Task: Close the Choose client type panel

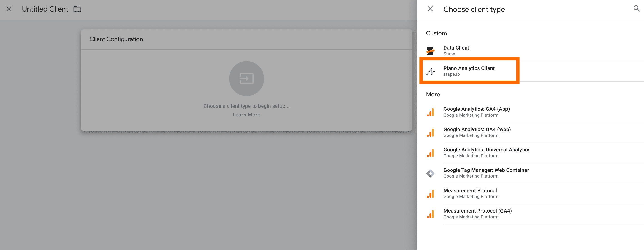Action: coord(431,9)
